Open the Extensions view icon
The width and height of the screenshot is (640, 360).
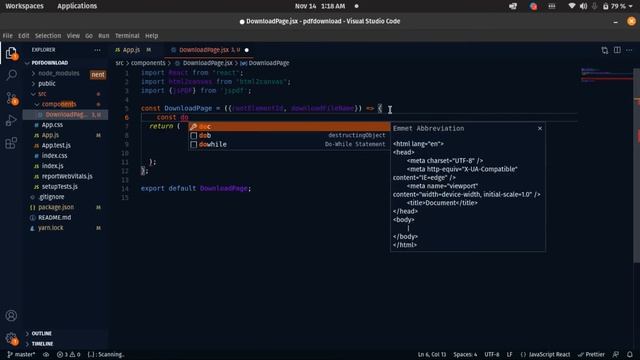click(11, 143)
